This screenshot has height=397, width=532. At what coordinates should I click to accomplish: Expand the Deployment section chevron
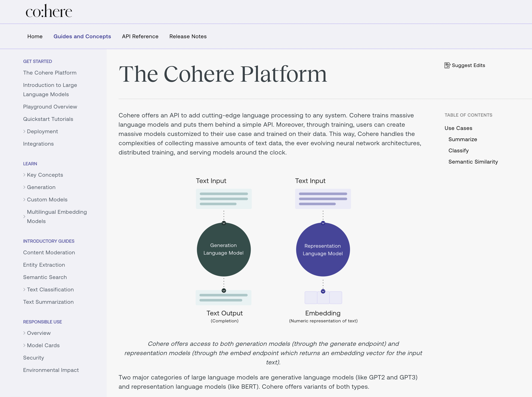pos(24,131)
